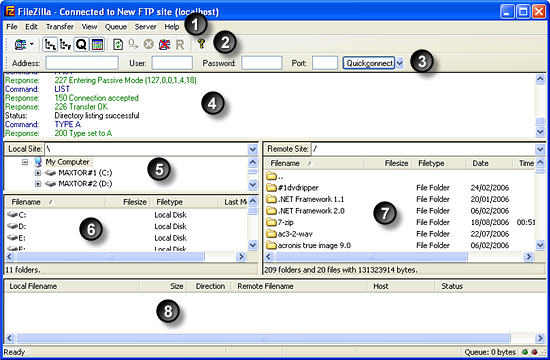
Task: Click the message log scroll-up arrow
Action: click(x=540, y=79)
